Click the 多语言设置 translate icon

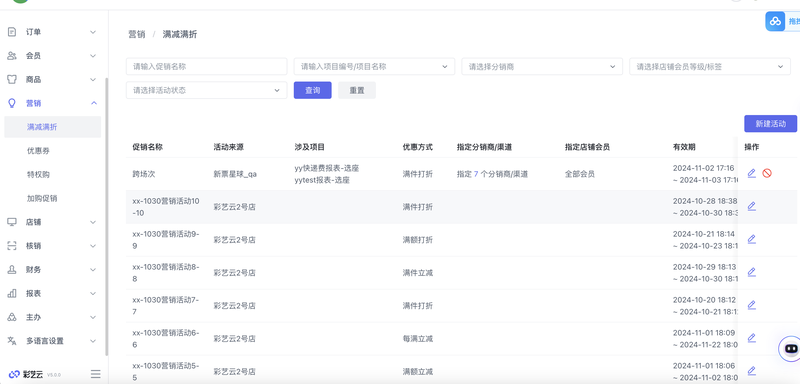(x=12, y=341)
